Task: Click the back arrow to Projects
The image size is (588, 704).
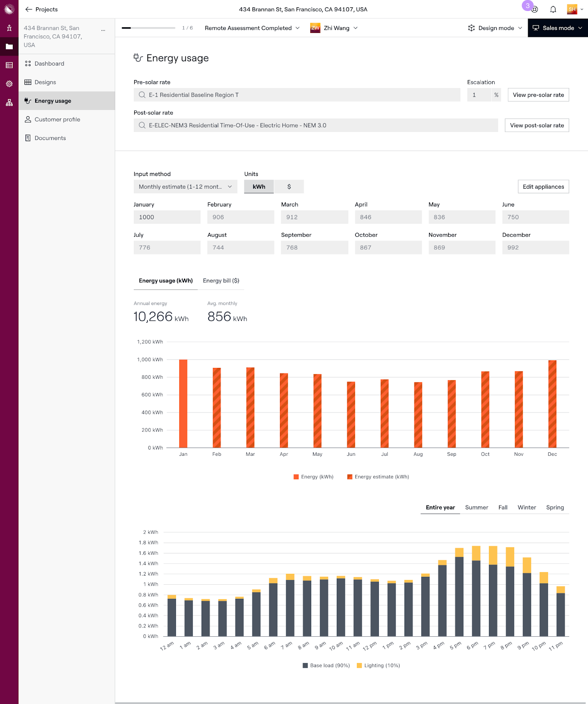Action: pos(29,9)
